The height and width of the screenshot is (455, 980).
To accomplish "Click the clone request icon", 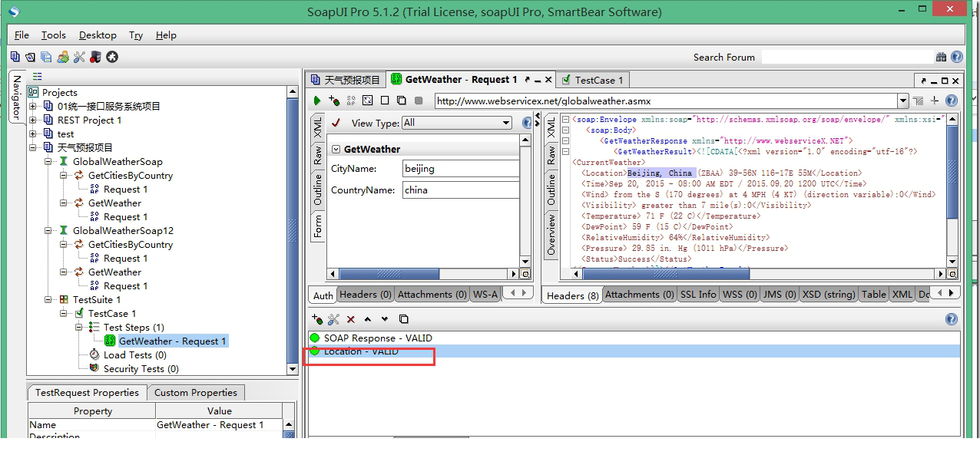I will tap(402, 101).
